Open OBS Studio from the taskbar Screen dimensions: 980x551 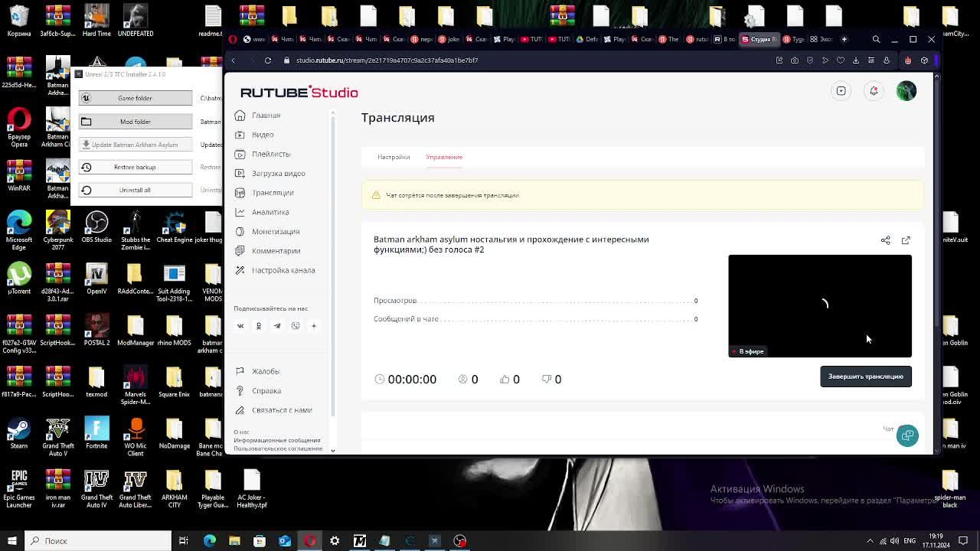tap(460, 541)
